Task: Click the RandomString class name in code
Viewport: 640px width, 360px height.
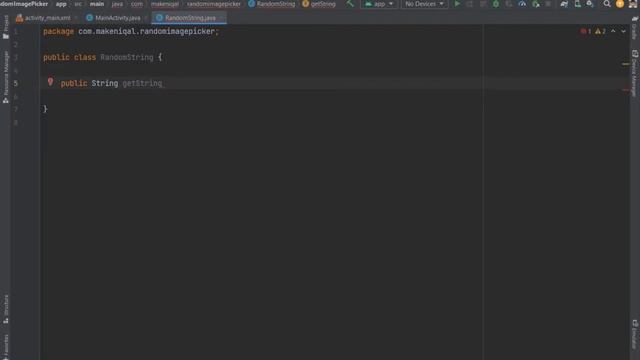Action: pos(127,57)
